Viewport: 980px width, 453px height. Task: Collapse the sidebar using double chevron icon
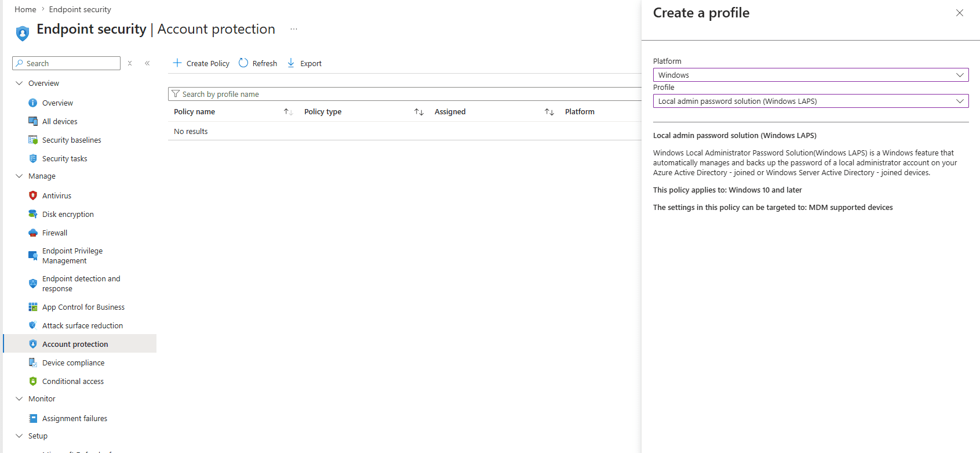pyautogui.click(x=147, y=63)
